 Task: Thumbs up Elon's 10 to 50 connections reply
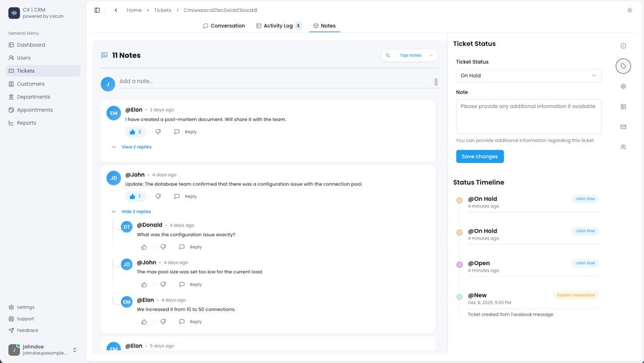pos(144,322)
